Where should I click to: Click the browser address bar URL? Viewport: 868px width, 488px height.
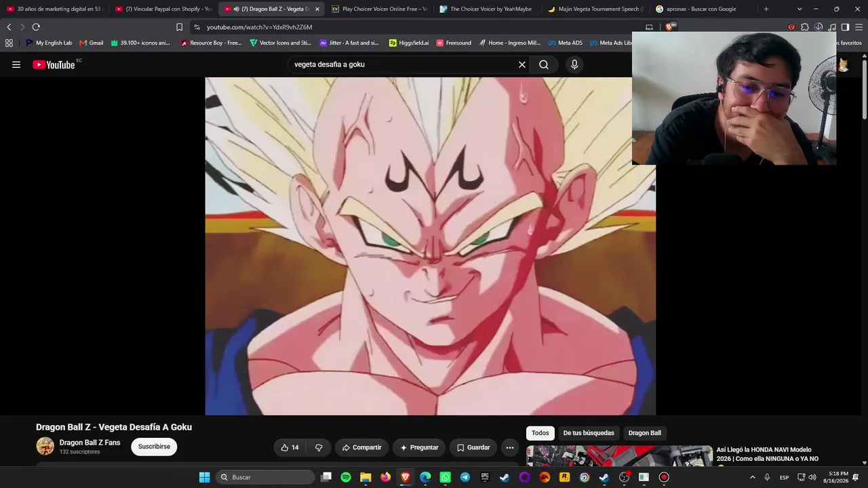click(260, 27)
